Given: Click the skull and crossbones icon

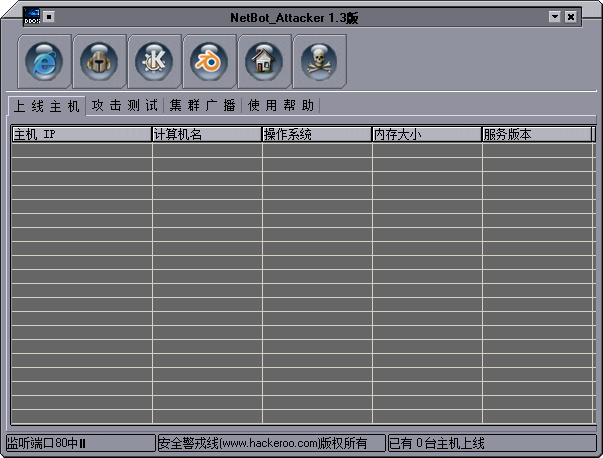Looking at the screenshot, I should [x=320, y=61].
